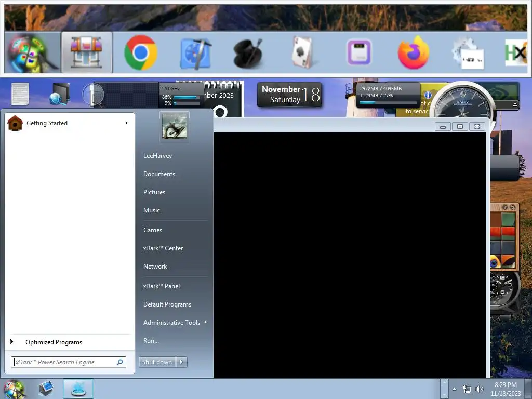Click the user account picture in Start menu

point(175,127)
